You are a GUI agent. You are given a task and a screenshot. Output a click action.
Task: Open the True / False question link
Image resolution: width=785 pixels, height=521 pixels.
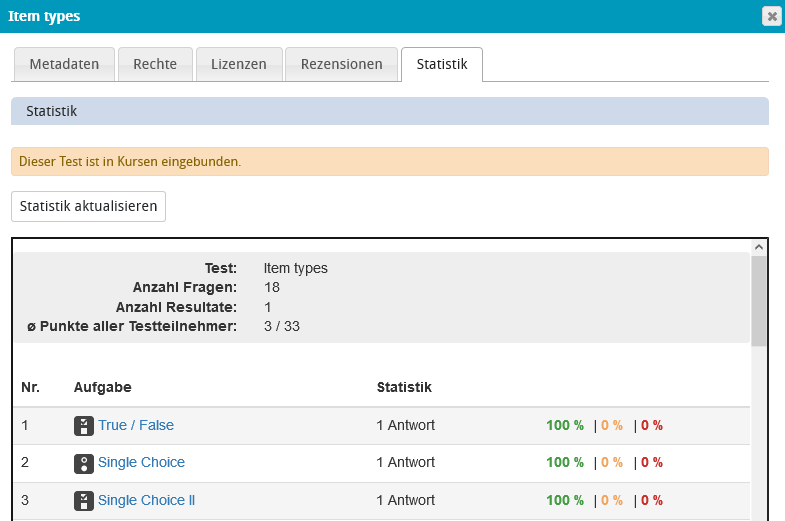pyautogui.click(x=136, y=425)
